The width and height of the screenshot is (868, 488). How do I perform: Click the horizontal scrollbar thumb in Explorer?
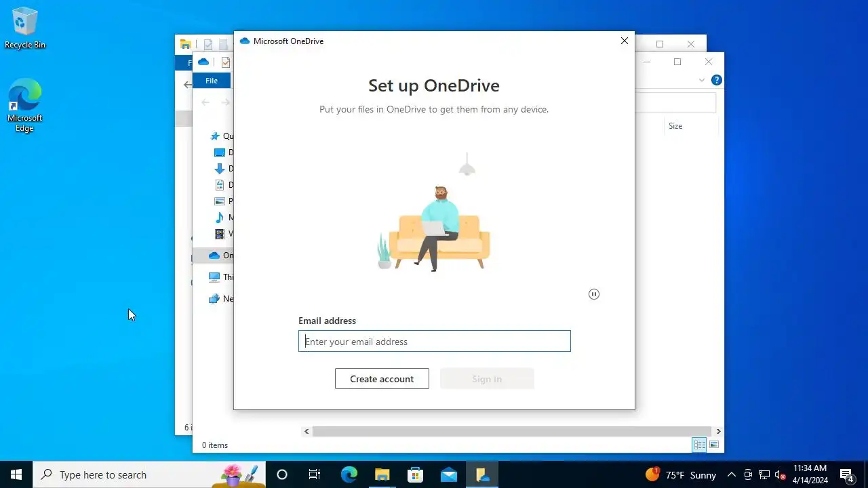512,431
